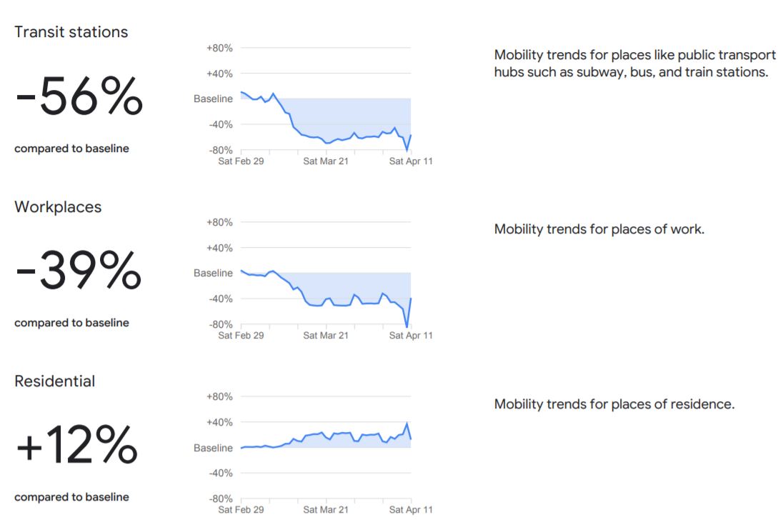Click the -56% transit statistic

(79, 96)
